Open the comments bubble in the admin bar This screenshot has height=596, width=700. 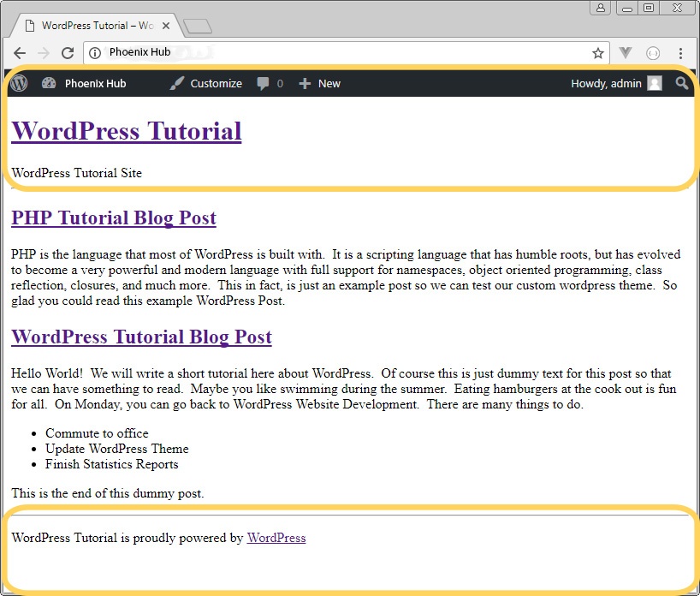[x=263, y=83]
